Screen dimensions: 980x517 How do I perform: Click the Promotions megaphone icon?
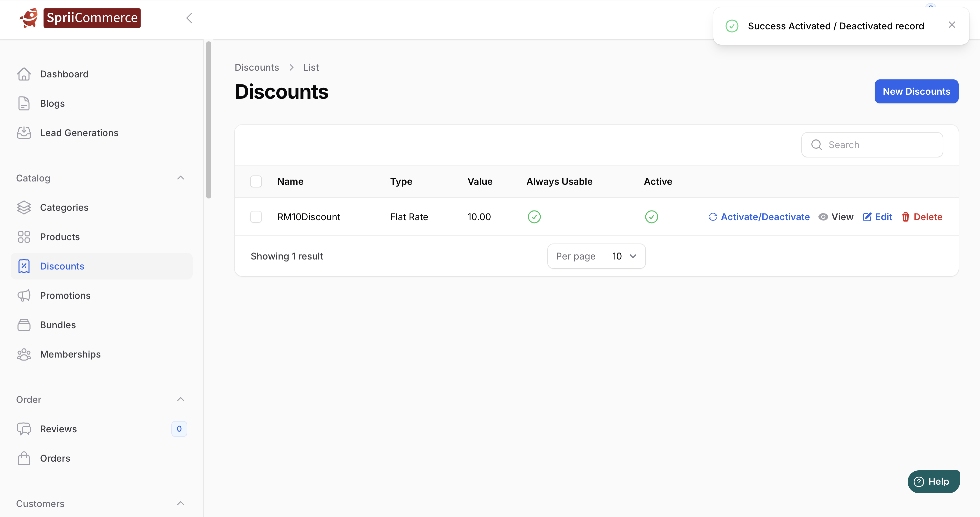(24, 296)
